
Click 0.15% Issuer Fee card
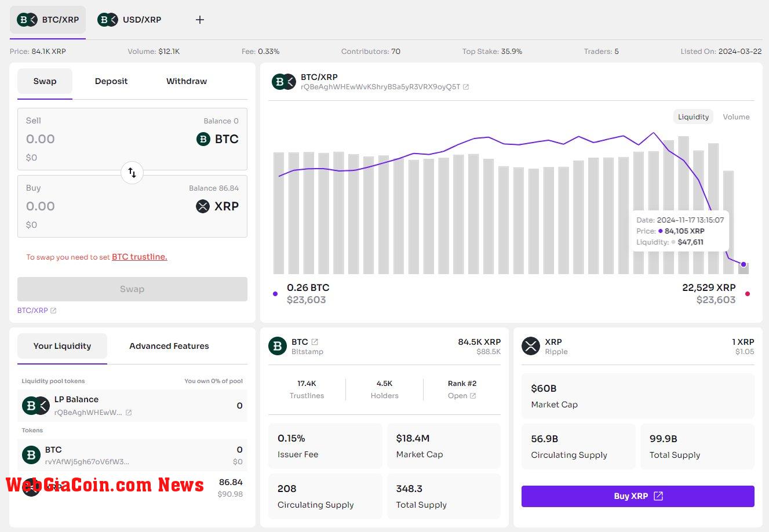pos(325,446)
